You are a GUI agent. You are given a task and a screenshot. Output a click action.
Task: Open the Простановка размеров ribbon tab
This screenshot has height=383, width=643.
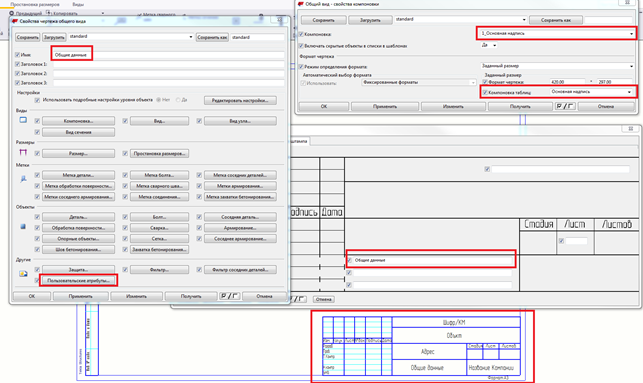(35, 5)
